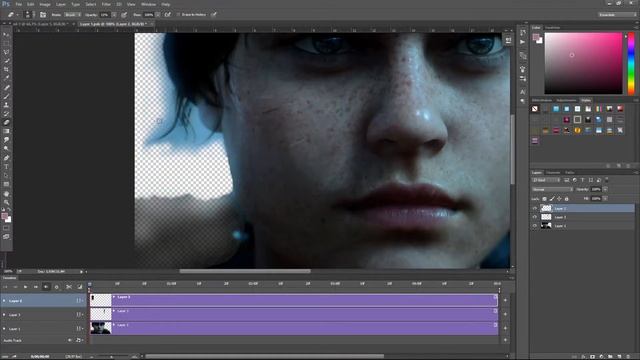
Task: Open timeline settings gear icon
Action: click(56, 287)
